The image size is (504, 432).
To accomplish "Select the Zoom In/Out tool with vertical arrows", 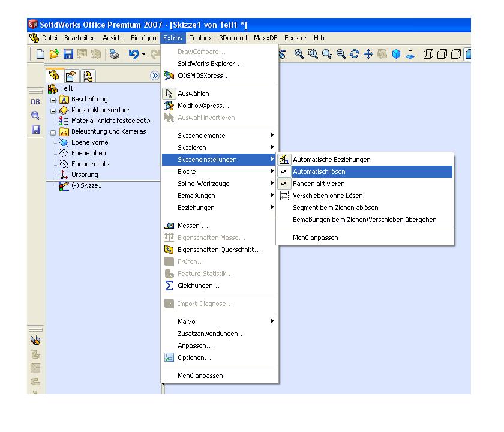I will [327, 54].
